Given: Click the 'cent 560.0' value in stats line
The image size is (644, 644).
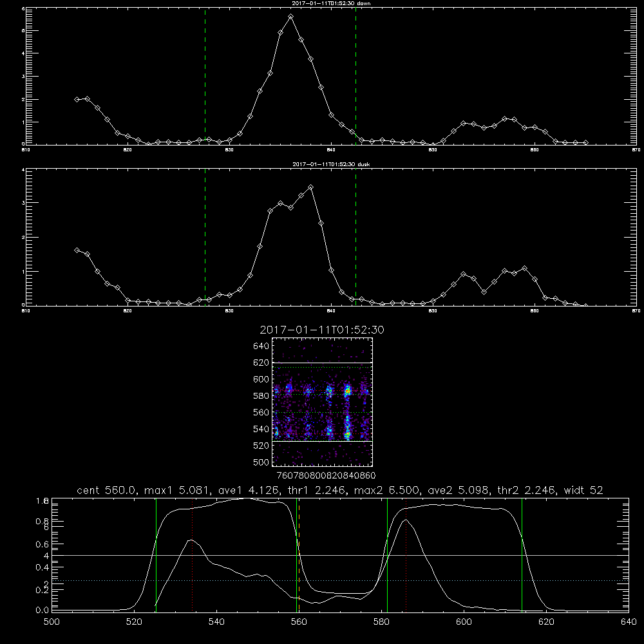Looking at the screenshot, I should (x=106, y=490).
